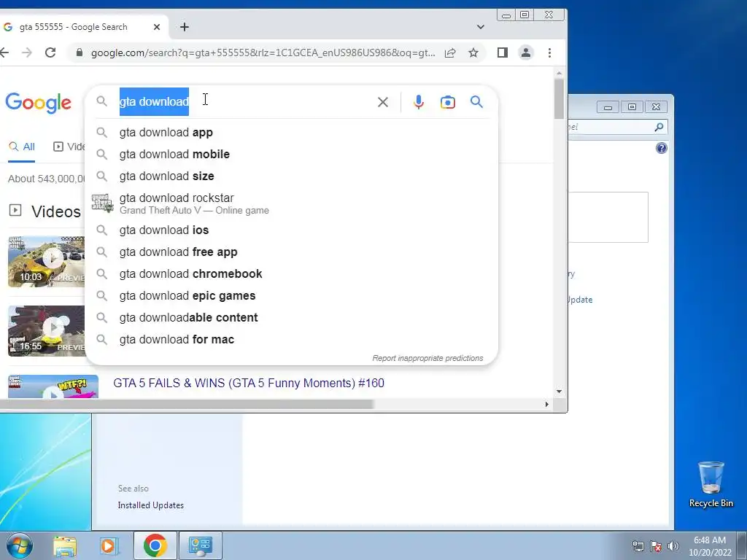Open Chrome side panel icon

pyautogui.click(x=502, y=52)
